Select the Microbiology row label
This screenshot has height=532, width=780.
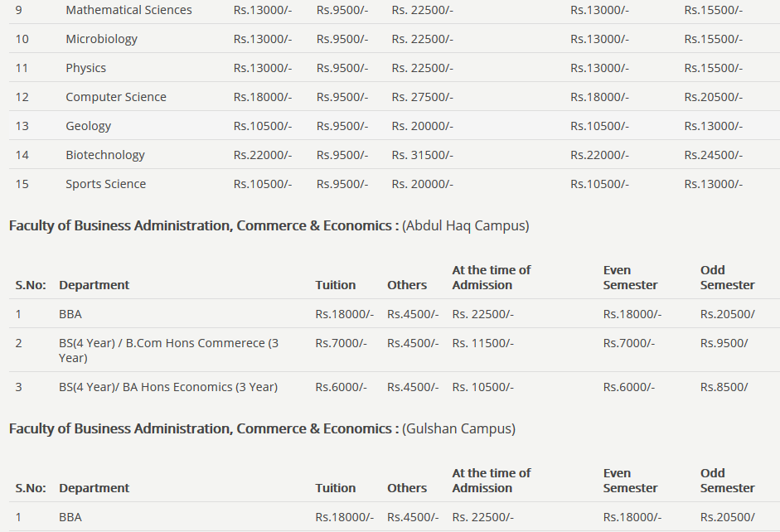tap(101, 39)
